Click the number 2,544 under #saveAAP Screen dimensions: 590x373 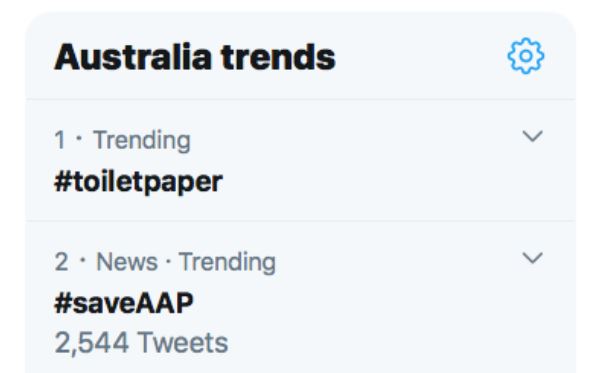[91, 344]
